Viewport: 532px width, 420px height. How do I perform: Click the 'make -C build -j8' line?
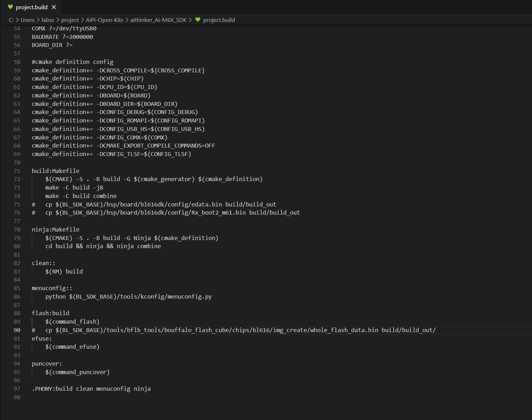(x=74, y=188)
